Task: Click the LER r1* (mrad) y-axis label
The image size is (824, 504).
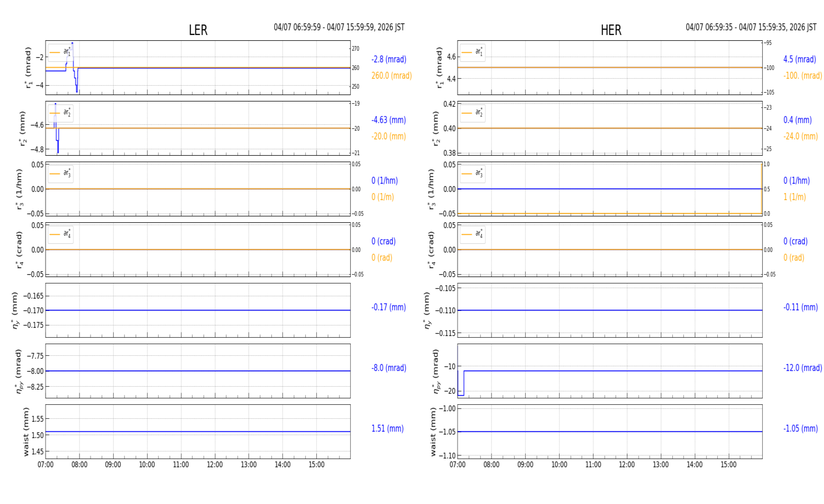Action: 27,68
